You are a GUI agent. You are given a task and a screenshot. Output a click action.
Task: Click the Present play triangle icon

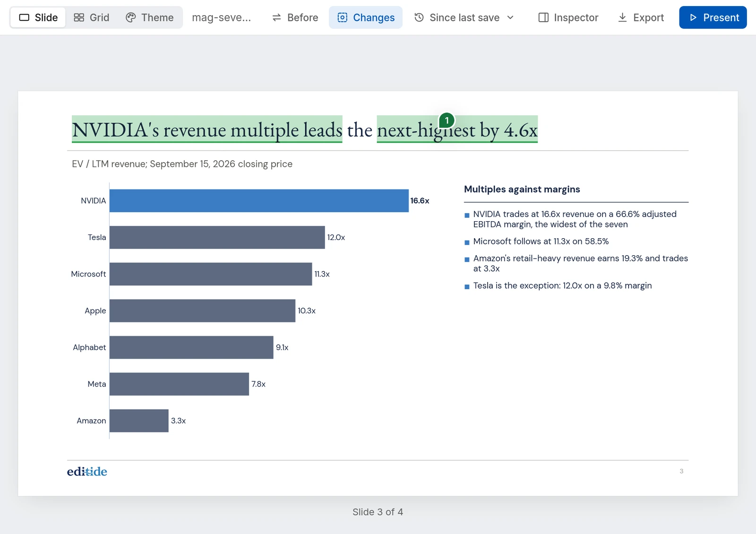693,17
